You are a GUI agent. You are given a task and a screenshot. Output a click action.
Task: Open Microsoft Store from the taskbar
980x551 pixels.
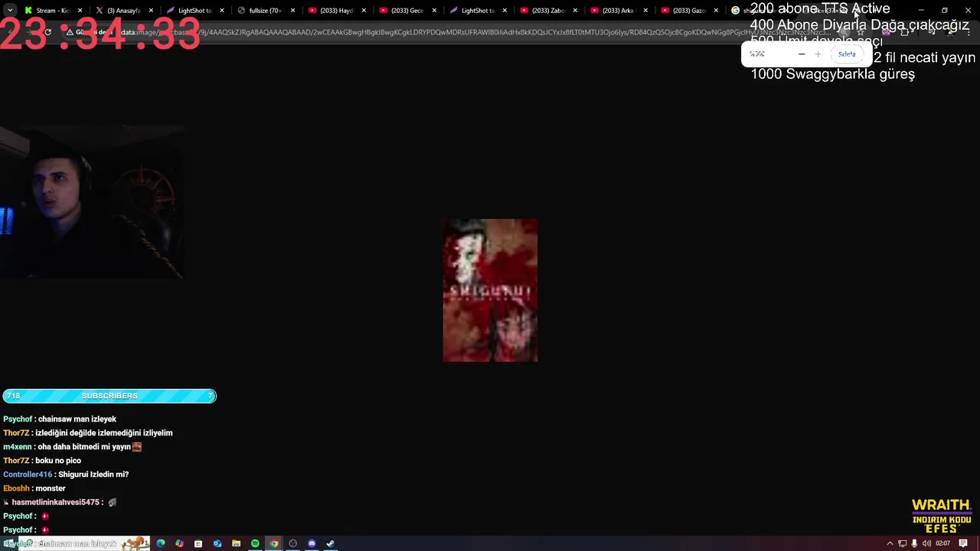198,543
